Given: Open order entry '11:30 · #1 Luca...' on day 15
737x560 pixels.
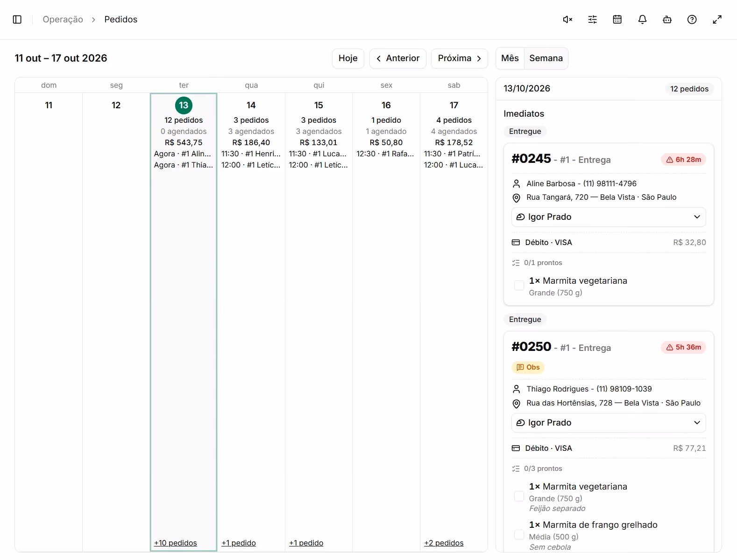Looking at the screenshot, I should coord(318,154).
